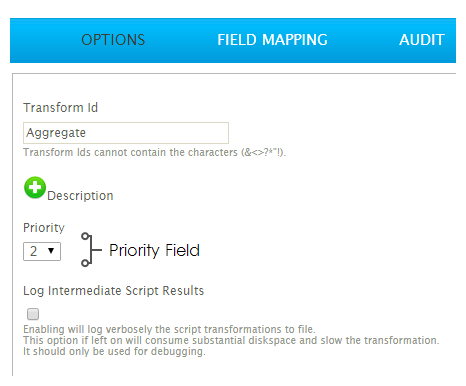This screenshot has width=466, height=386.
Task: Click the Log Intermediate Script Results label
Action: 113,291
